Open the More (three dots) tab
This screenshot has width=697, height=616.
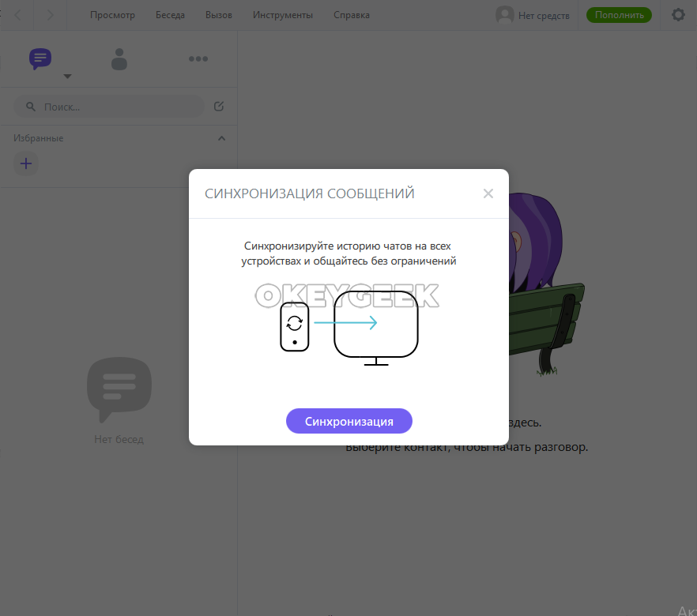(x=198, y=58)
